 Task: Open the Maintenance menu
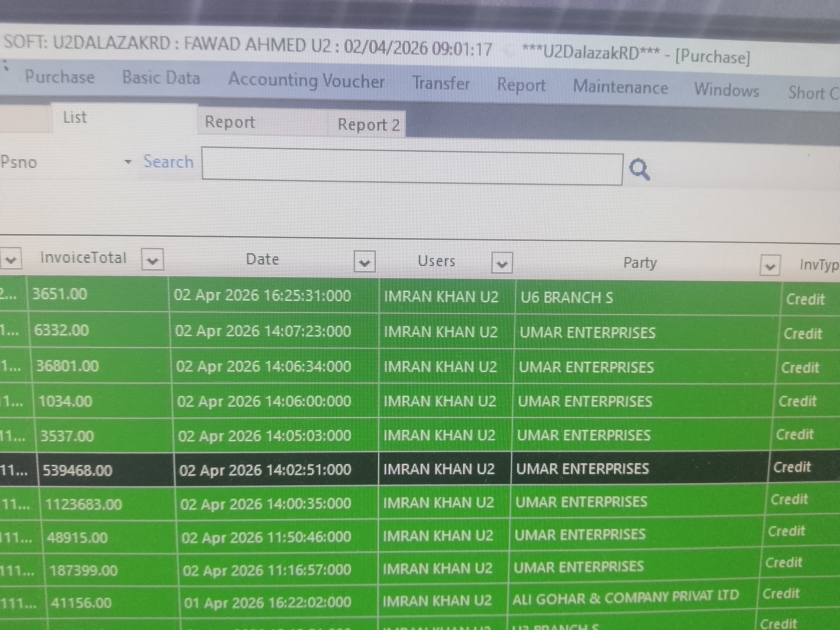click(621, 87)
